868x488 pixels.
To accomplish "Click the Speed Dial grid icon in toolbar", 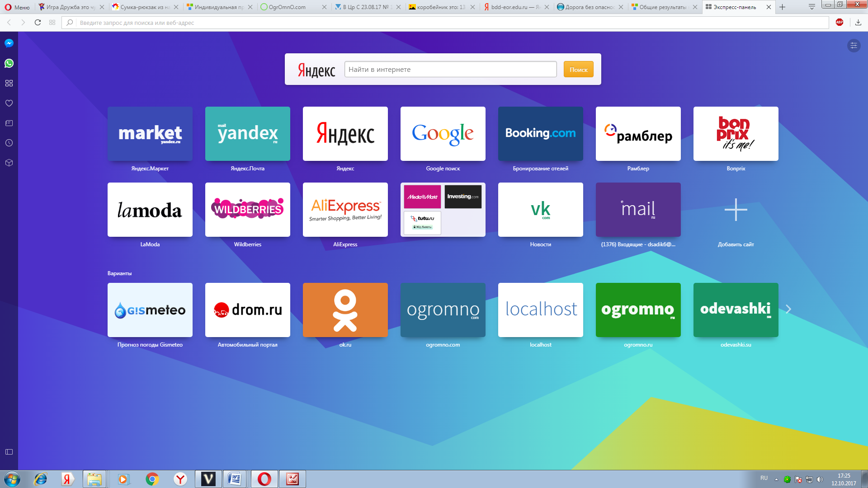I will [x=52, y=23].
